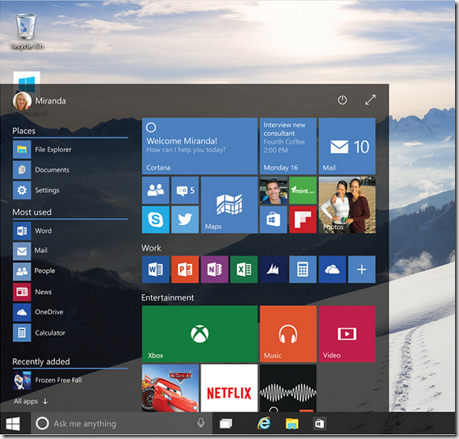Open the Recycle Bin desktop icon

click(x=26, y=32)
